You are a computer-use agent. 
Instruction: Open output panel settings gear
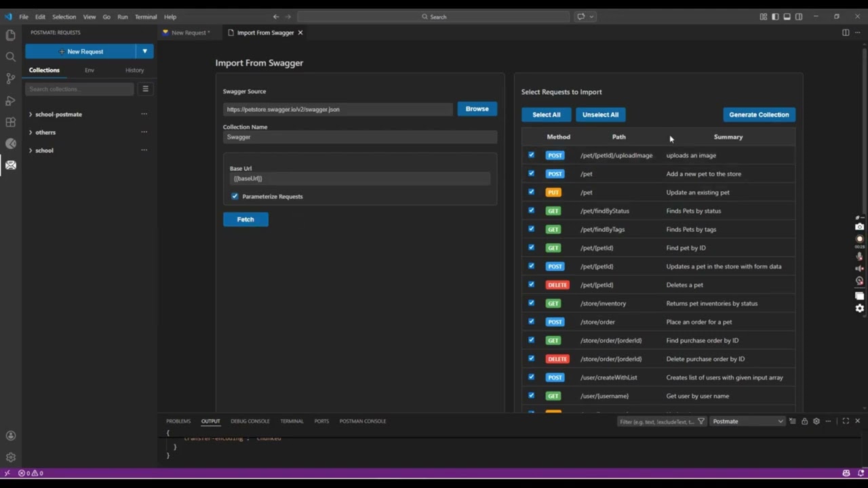tap(816, 421)
